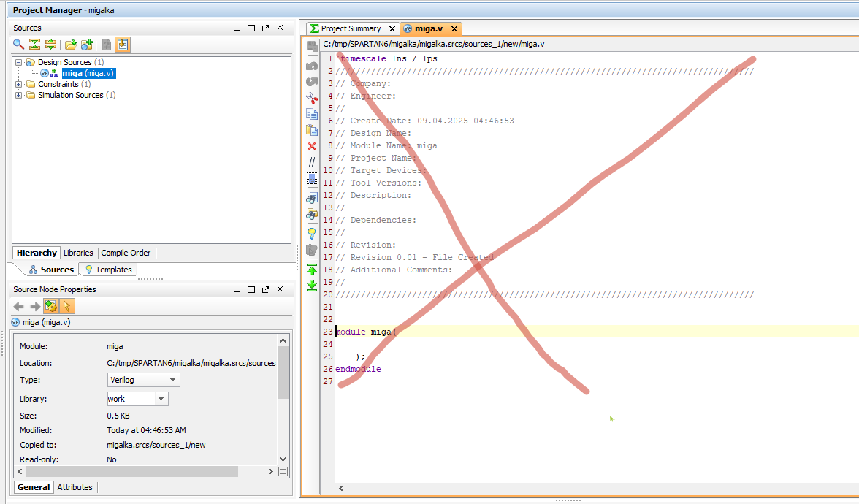Screen dimensions: 859x504
Task: Toggle the highlighted auto-scroll to selected icon
Action: tap(123, 45)
